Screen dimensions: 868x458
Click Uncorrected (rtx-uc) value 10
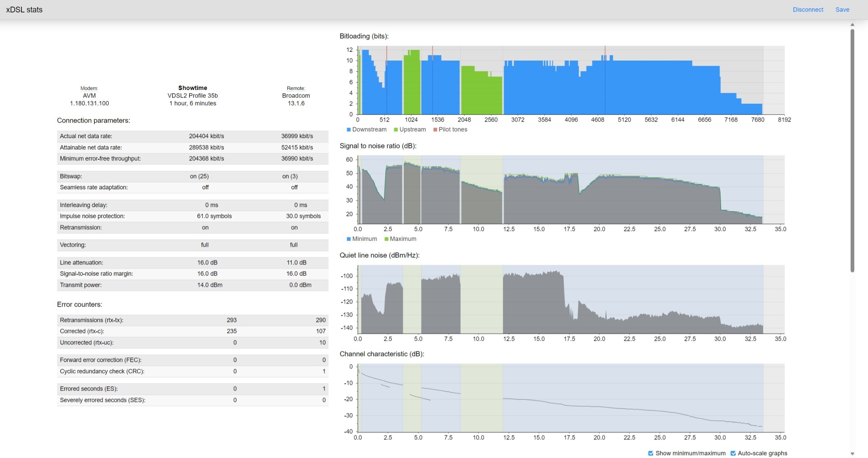322,343
